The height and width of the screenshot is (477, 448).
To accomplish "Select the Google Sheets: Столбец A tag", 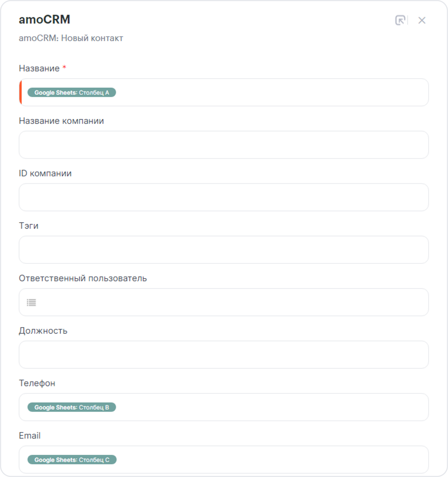I will tap(72, 92).
